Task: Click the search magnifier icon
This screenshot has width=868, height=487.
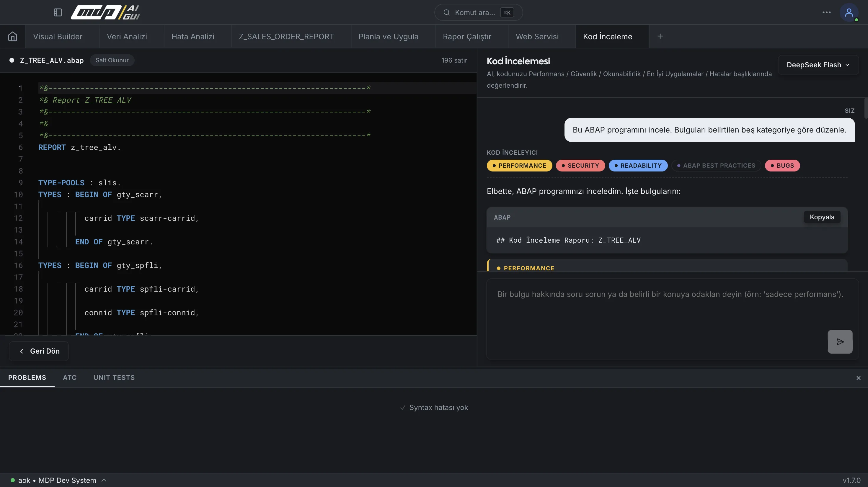Action: 446,12
